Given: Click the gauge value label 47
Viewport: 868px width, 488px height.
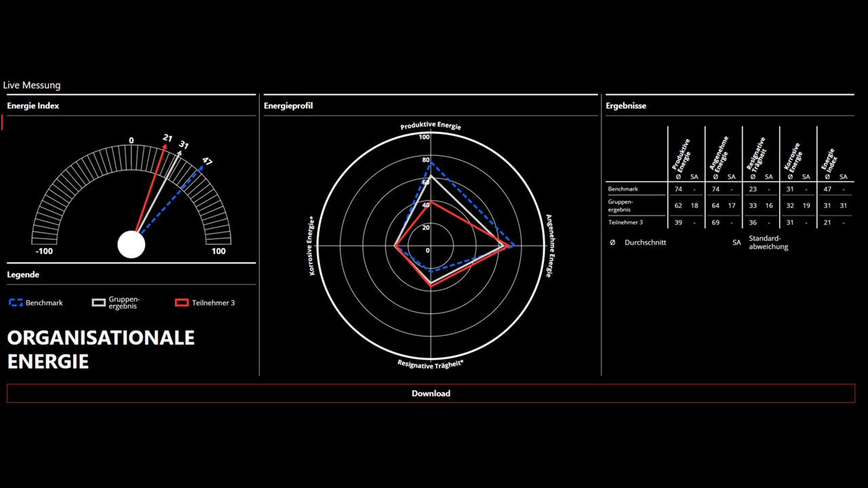Looking at the screenshot, I should (207, 161).
